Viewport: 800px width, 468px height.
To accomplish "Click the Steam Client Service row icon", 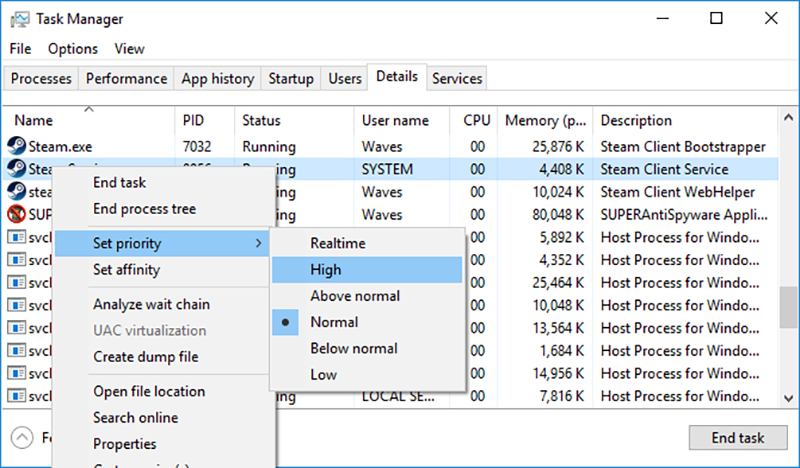I will pyautogui.click(x=16, y=169).
